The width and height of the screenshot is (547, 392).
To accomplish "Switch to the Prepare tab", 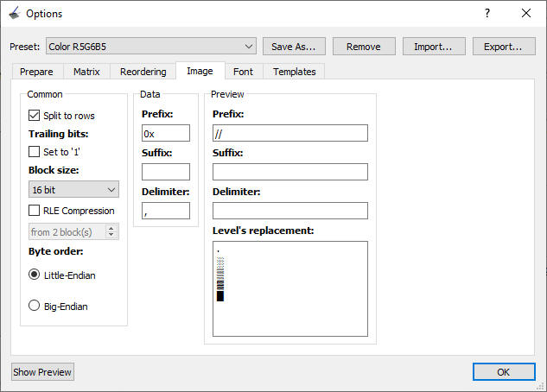I will 36,72.
